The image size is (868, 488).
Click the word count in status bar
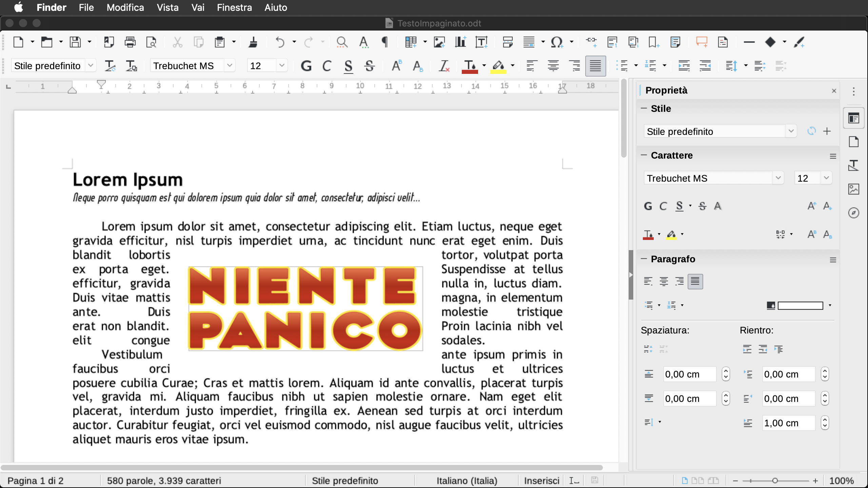tap(164, 481)
